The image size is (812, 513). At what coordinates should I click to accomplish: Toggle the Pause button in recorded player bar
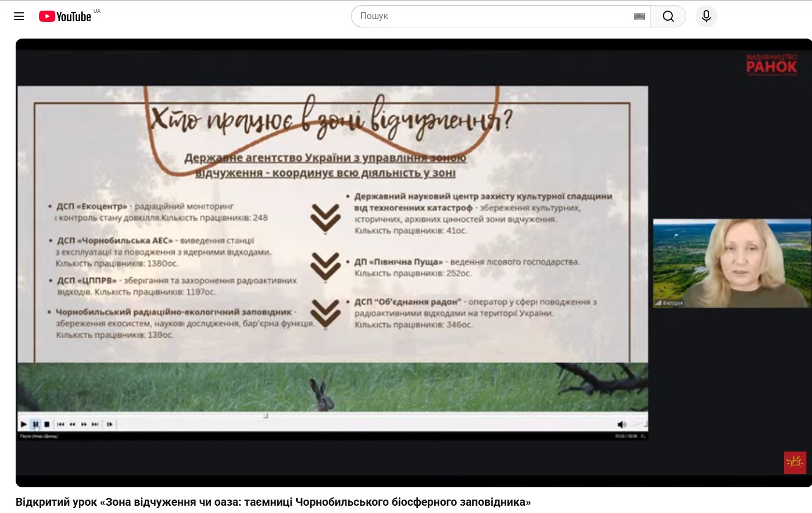point(36,424)
